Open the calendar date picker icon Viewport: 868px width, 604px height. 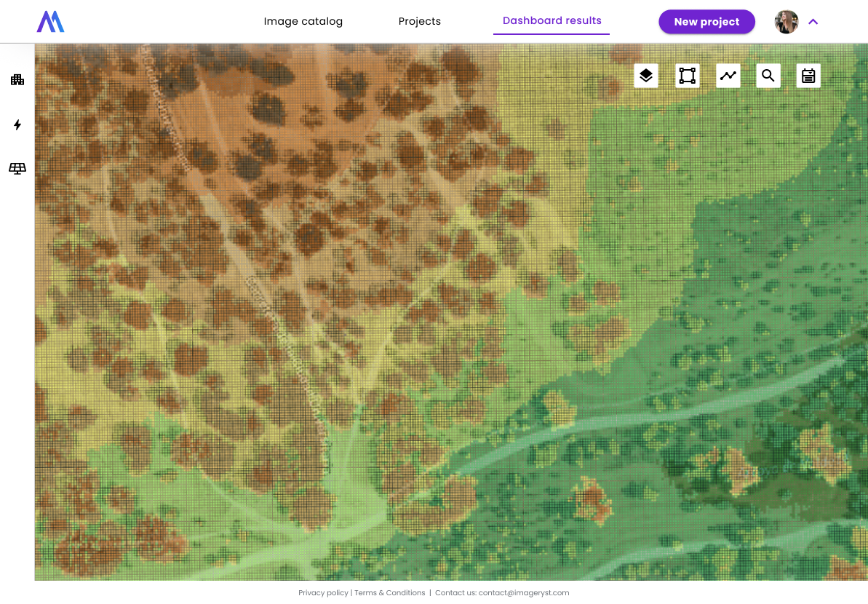click(808, 76)
